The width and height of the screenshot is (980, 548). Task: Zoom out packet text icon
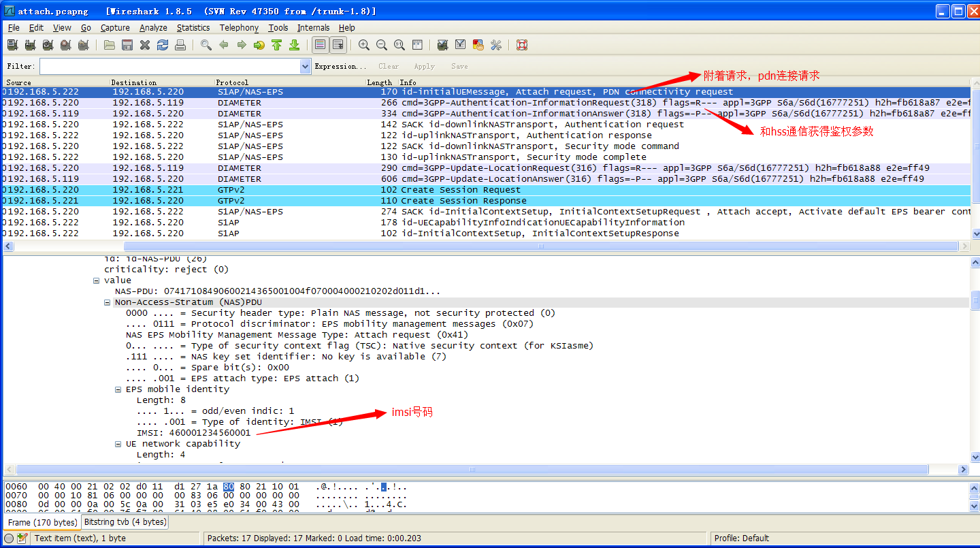382,45
